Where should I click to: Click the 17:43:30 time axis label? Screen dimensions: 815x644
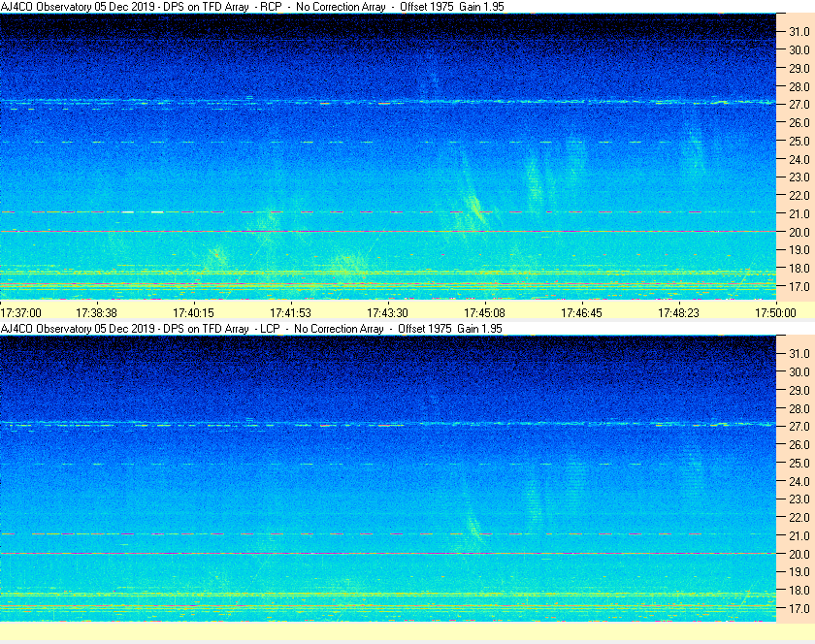387,313
